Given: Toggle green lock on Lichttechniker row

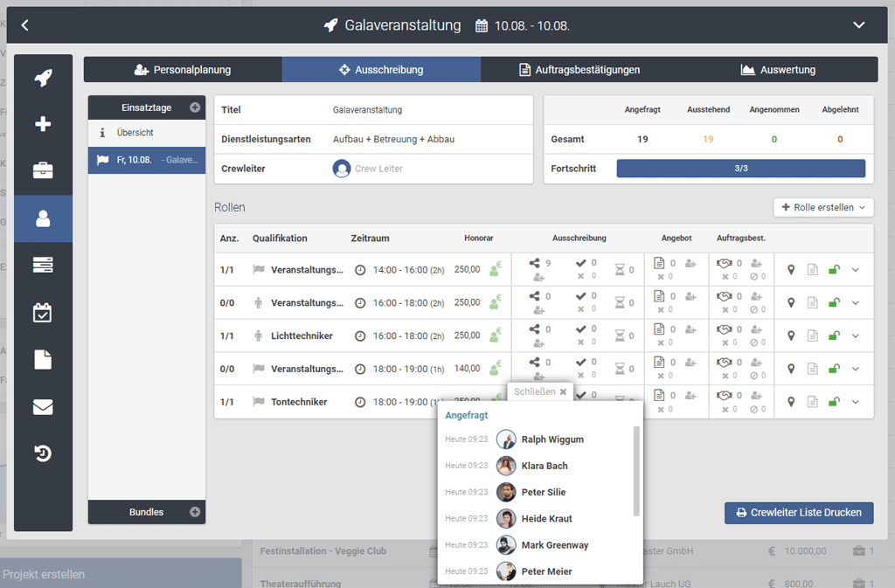Looking at the screenshot, I should click(834, 336).
